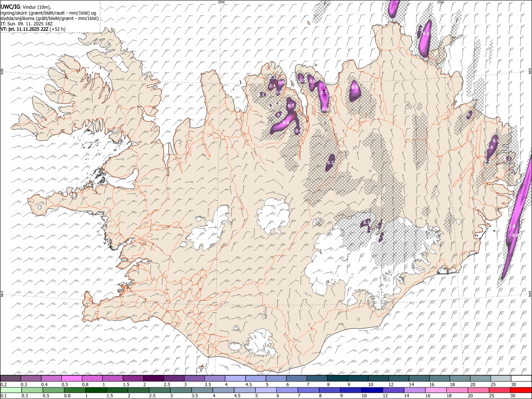Click the gray-green 3 rain-scale swatch
Image resolution: width=532 pixels, height=399 pixels.
click(x=180, y=390)
